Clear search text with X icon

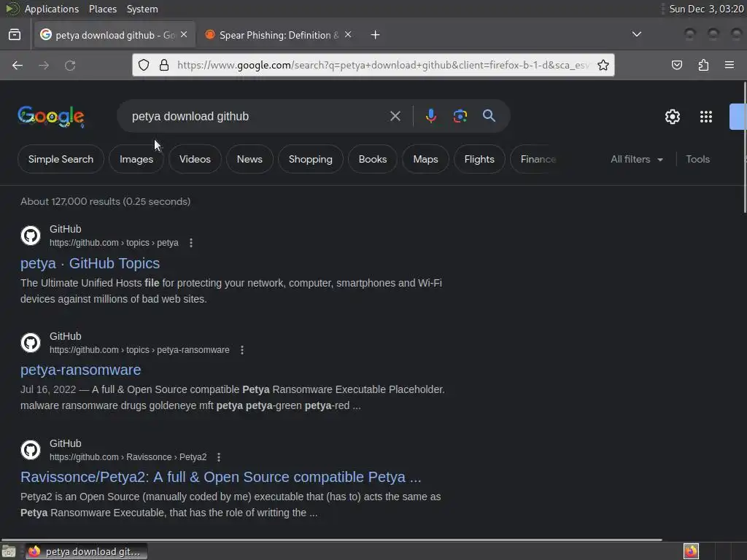[395, 116]
